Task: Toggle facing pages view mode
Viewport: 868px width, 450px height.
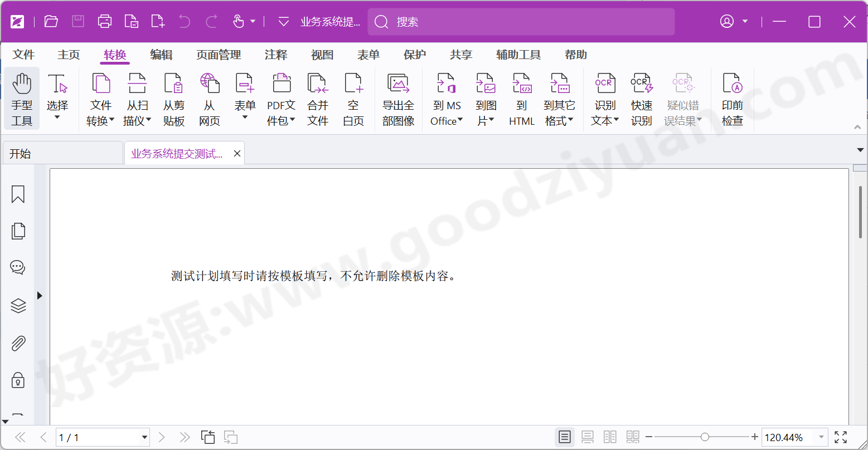Action: coord(610,437)
